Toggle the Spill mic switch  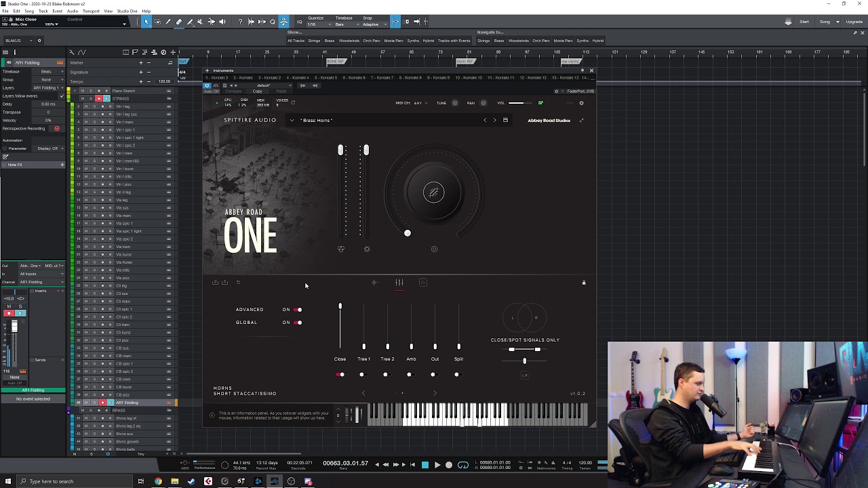point(458,374)
